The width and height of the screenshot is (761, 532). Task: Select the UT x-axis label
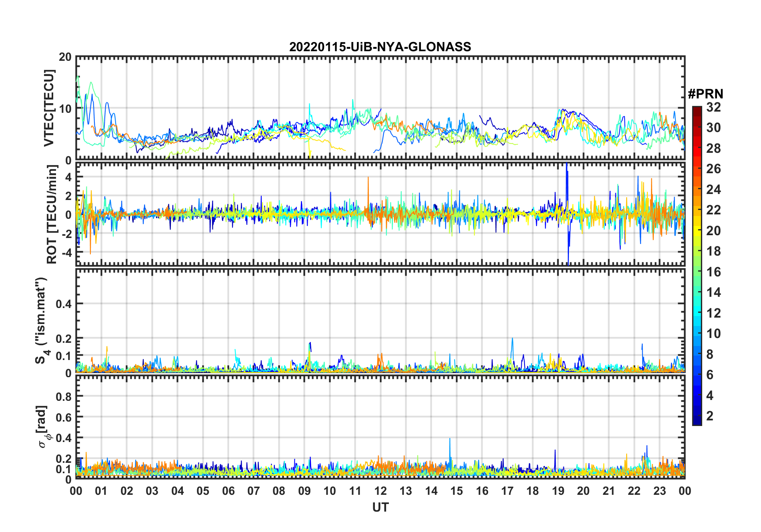pyautogui.click(x=380, y=507)
